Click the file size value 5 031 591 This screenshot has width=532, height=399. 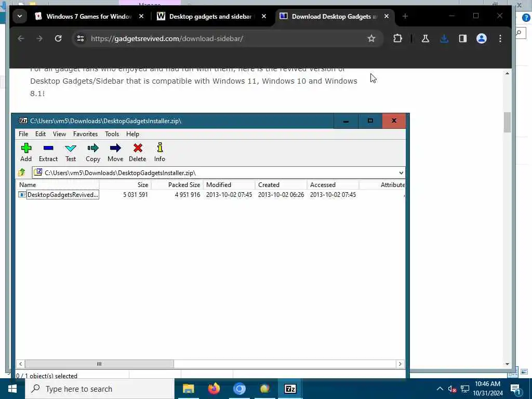[136, 195]
